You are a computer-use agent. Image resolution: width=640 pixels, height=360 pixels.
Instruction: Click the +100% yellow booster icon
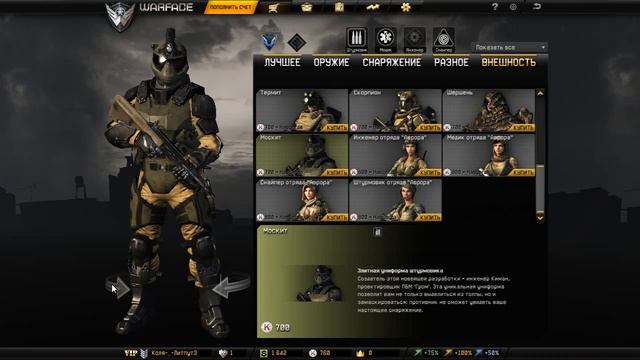[449, 352]
